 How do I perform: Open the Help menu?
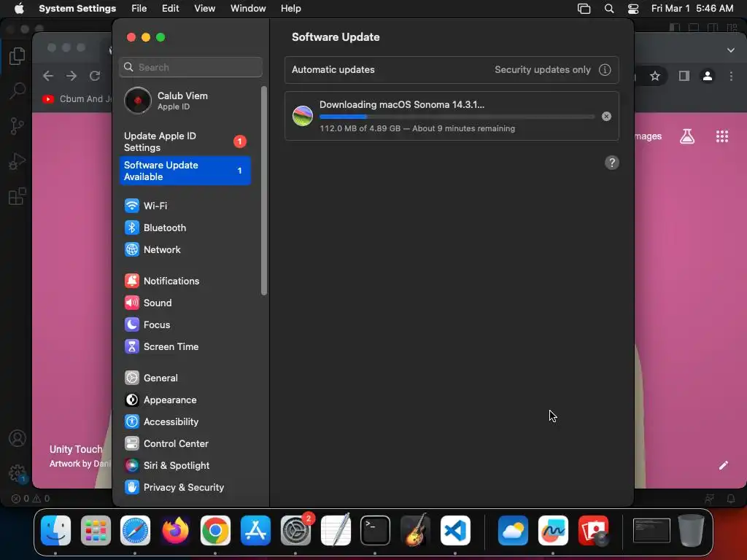pos(290,9)
